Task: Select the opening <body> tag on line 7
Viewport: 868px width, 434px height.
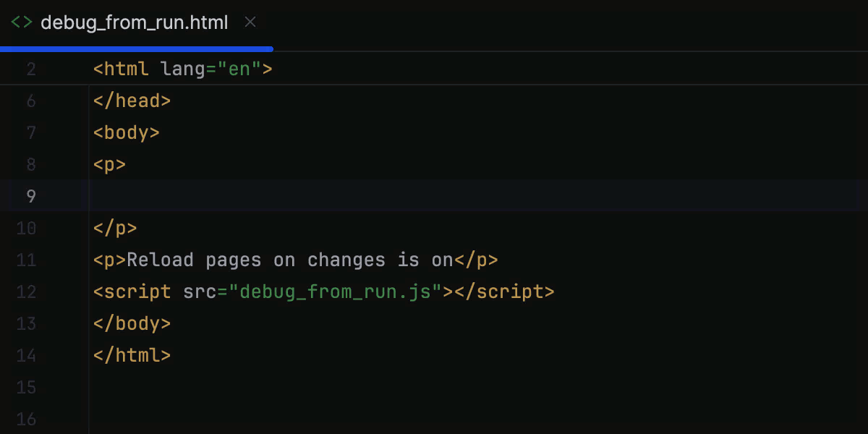Action: click(x=127, y=132)
